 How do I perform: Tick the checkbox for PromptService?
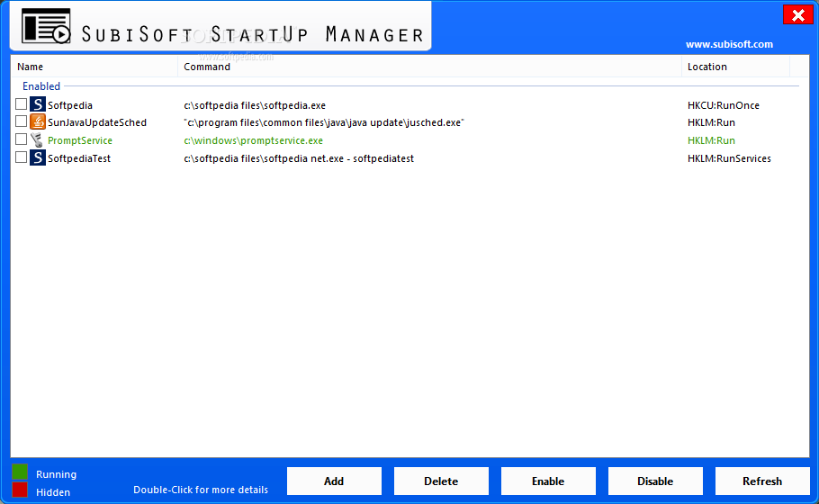[21, 139]
